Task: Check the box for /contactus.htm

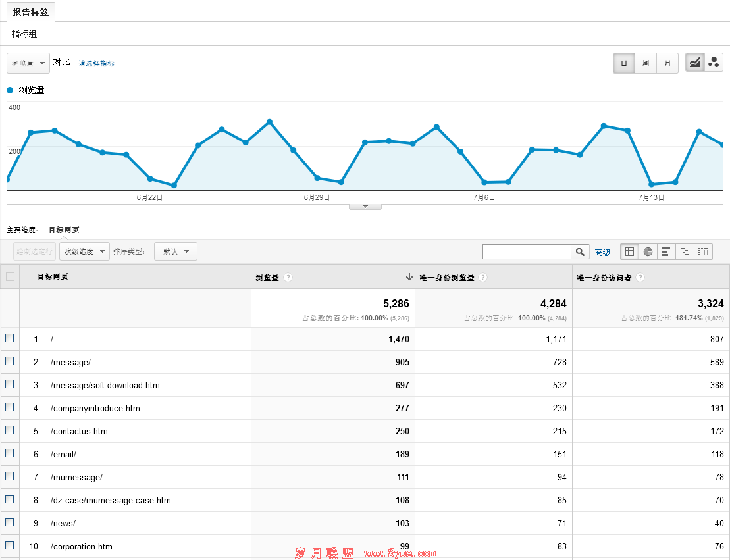Action: pos(10,430)
